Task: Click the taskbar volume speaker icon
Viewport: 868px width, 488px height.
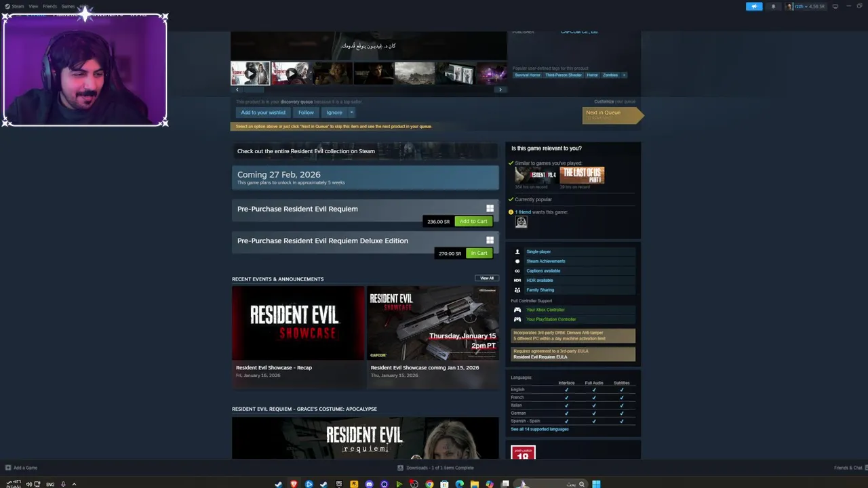Action: click(28, 484)
